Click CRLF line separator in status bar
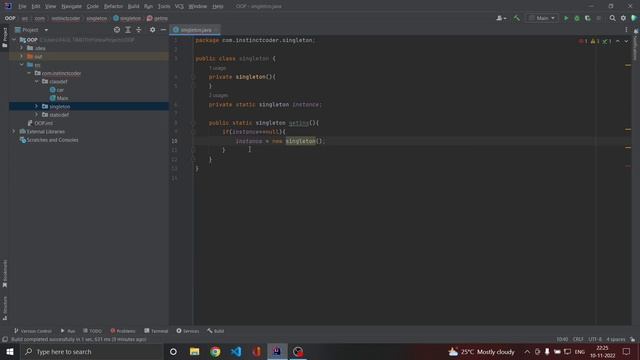Image resolution: width=640 pixels, height=360 pixels. click(578, 339)
